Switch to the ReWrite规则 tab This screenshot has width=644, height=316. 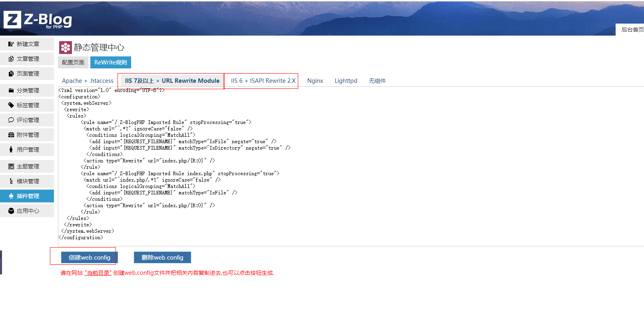111,62
